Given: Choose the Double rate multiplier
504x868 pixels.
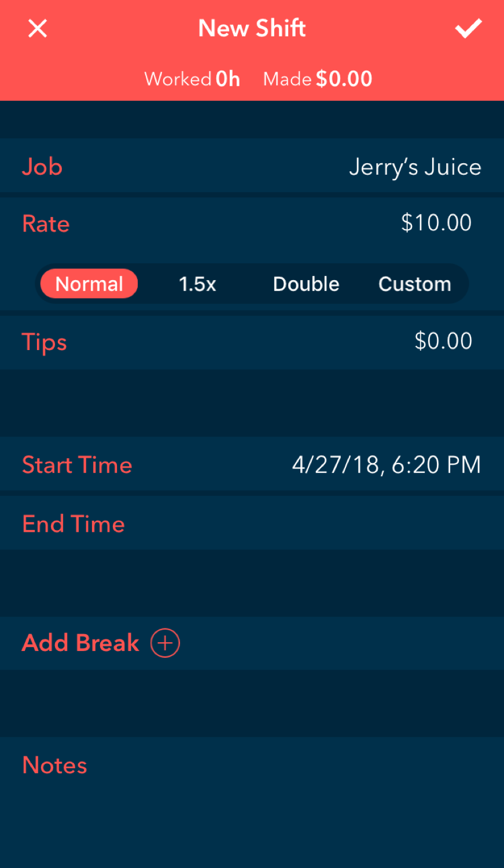Looking at the screenshot, I should pos(306,284).
